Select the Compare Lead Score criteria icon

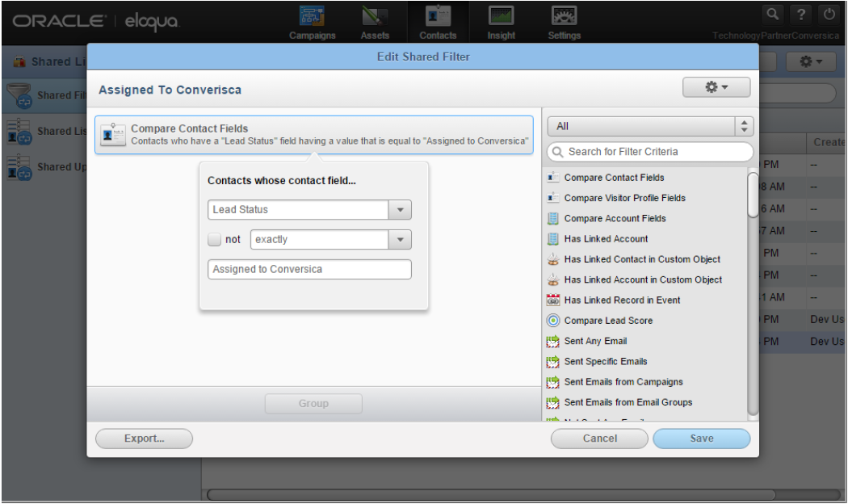pos(552,321)
